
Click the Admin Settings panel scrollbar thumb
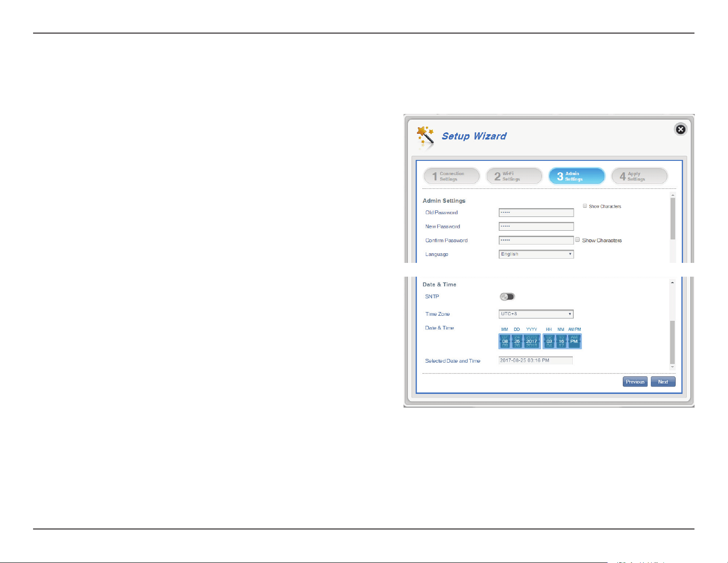pos(672,219)
